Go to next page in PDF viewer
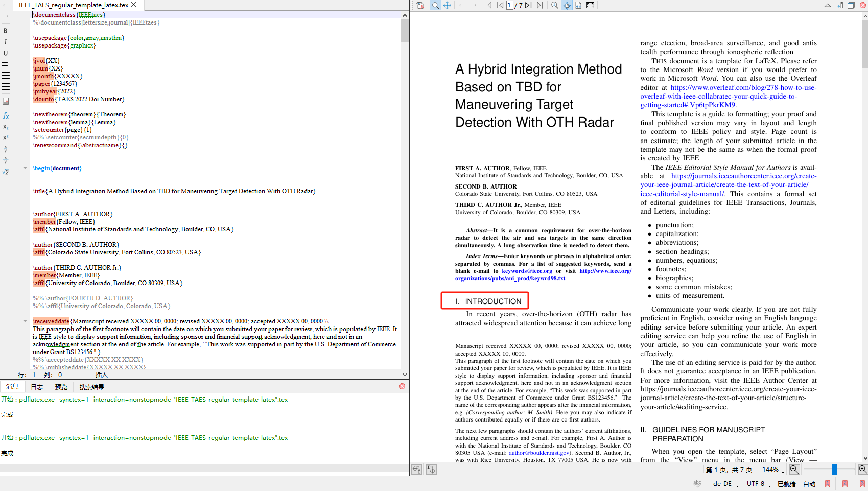 528,5
